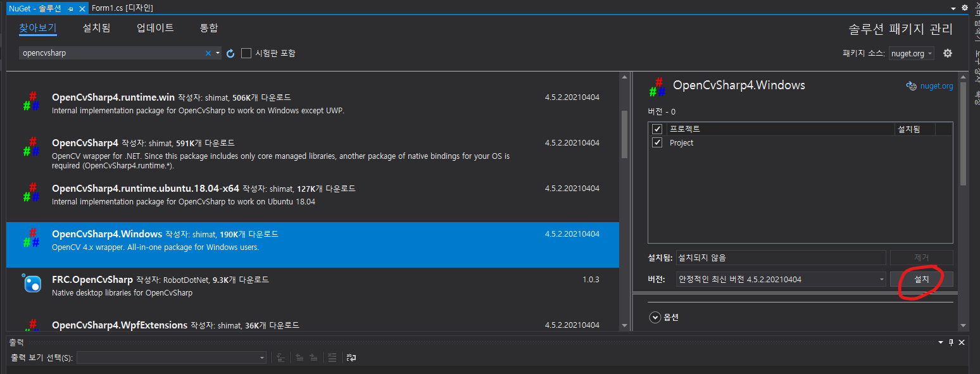Image resolution: width=980 pixels, height=374 pixels.
Task: Select the OpenCvSharp4 package title
Action: pos(85,143)
